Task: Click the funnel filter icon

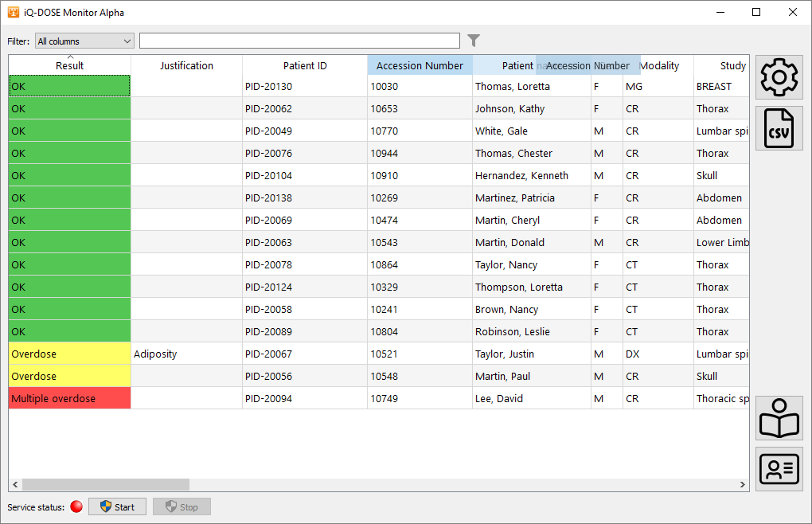Action: pos(474,41)
